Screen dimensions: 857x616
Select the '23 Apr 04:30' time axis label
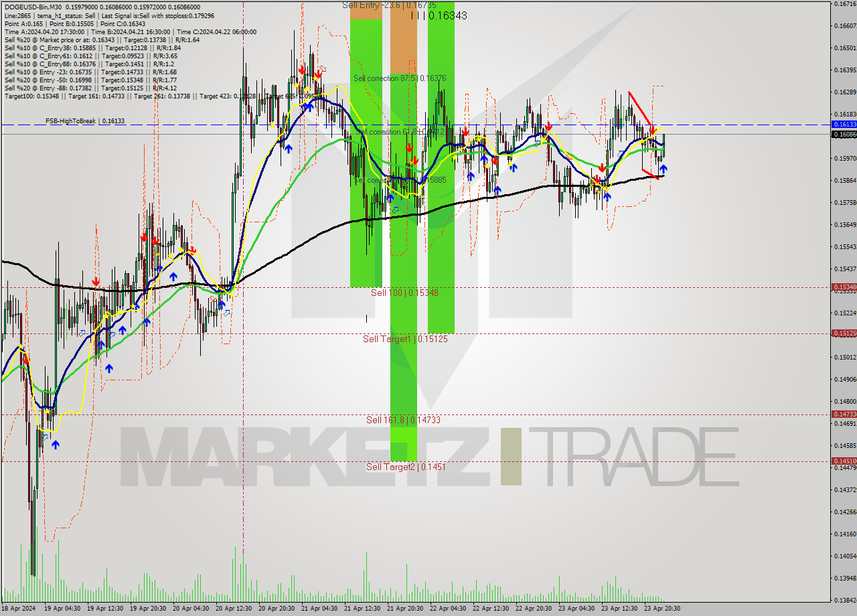[x=576, y=609]
